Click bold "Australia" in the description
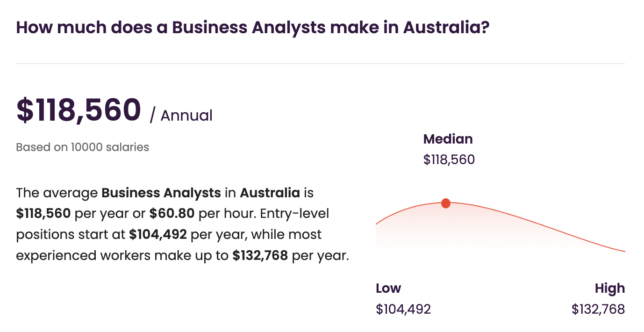The height and width of the screenshot is (332, 644). [270, 193]
